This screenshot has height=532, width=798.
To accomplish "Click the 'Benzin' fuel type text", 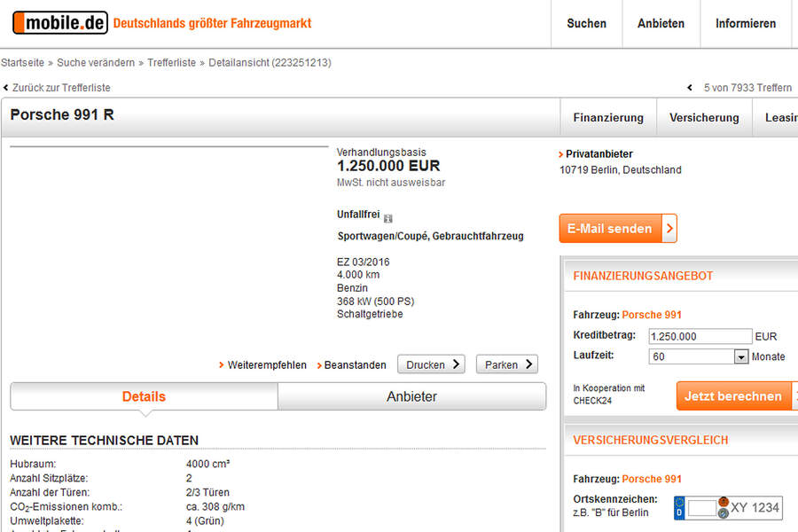I will pyautogui.click(x=352, y=288).
